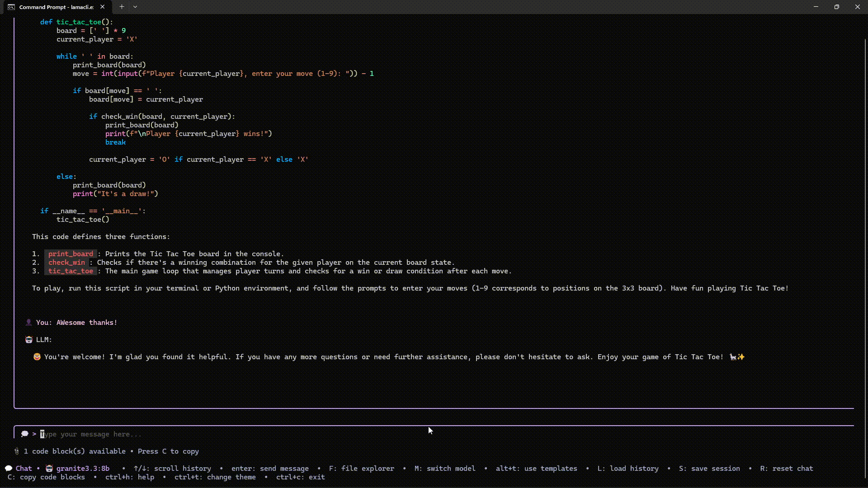The height and width of the screenshot is (488, 868).
Task: Click the 'S: save session' hint
Action: tap(709, 469)
